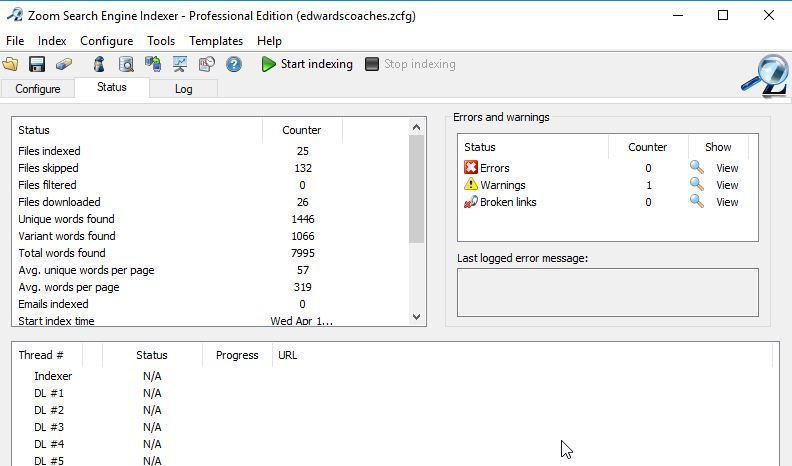Click the magnifier icon in Errors row
Image resolution: width=792 pixels, height=466 pixels.
pos(697,167)
